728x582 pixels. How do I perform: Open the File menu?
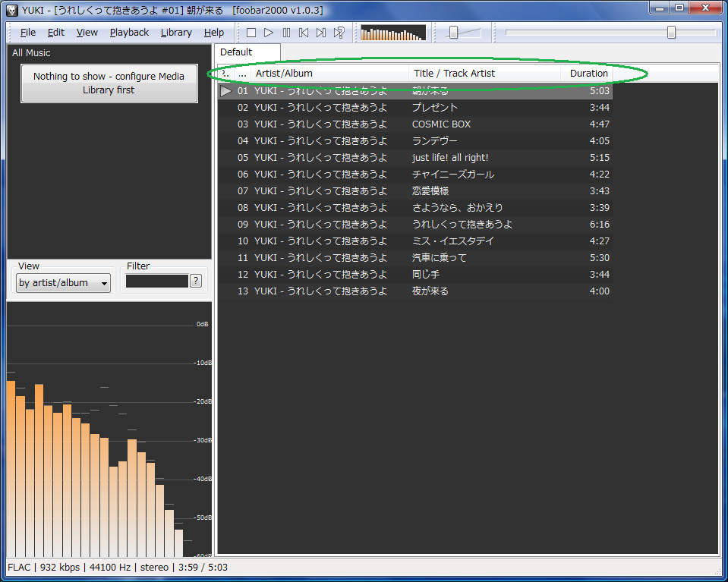[x=28, y=33]
